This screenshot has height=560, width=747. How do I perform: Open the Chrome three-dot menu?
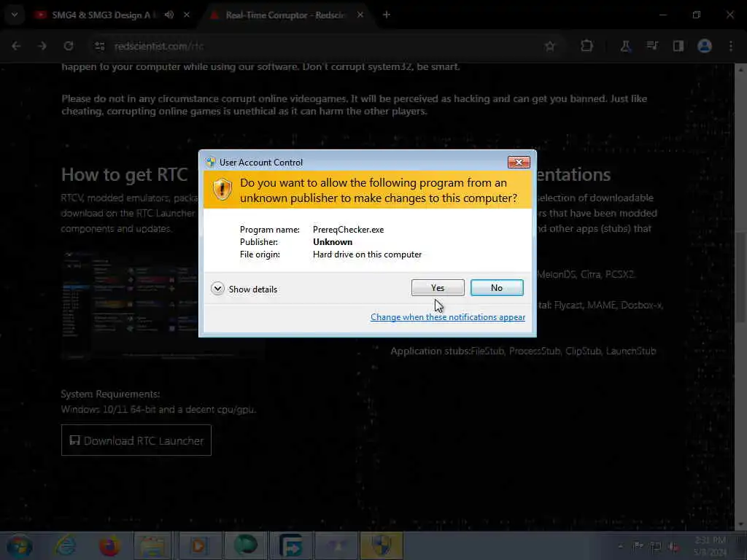click(x=731, y=46)
